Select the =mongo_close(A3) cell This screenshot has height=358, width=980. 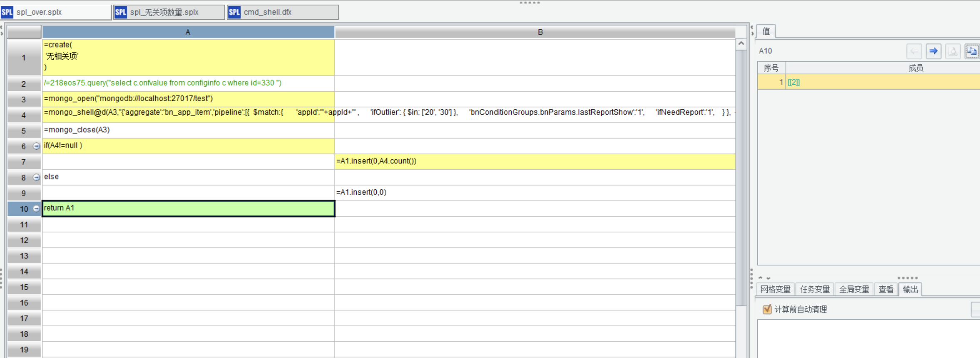[188, 130]
